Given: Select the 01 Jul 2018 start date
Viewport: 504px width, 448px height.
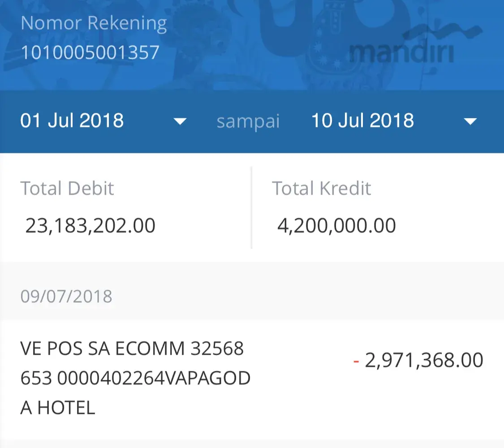Looking at the screenshot, I should pos(72,121).
